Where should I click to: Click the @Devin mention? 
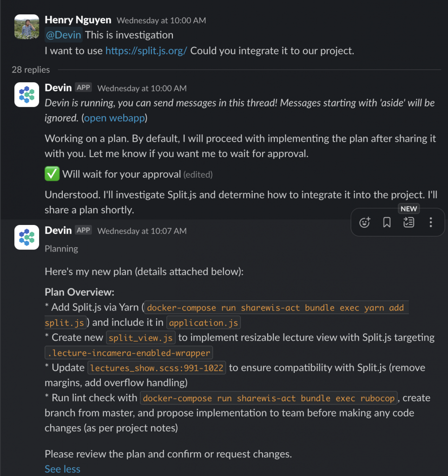[x=64, y=35]
